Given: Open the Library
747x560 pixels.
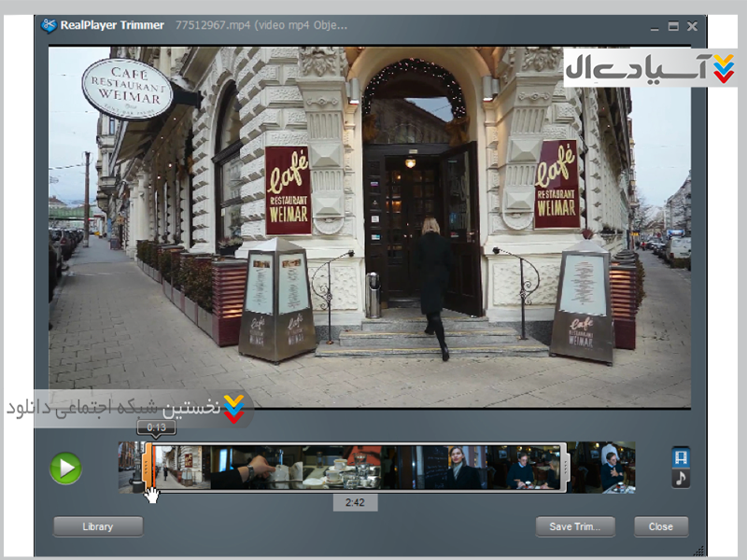Looking at the screenshot, I should tap(98, 526).
